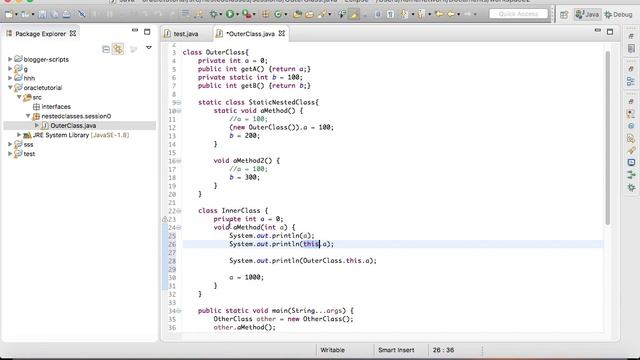Image resolution: width=640 pixels, height=360 pixels.
Task: Expand JRE System Library node
Action: [x=19, y=135]
